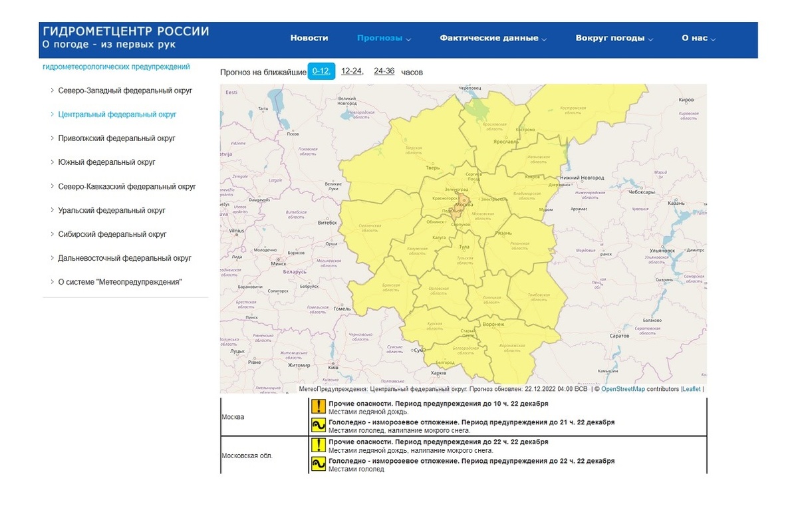Expand dropdown chevron next to Прогнозы

[408, 39]
